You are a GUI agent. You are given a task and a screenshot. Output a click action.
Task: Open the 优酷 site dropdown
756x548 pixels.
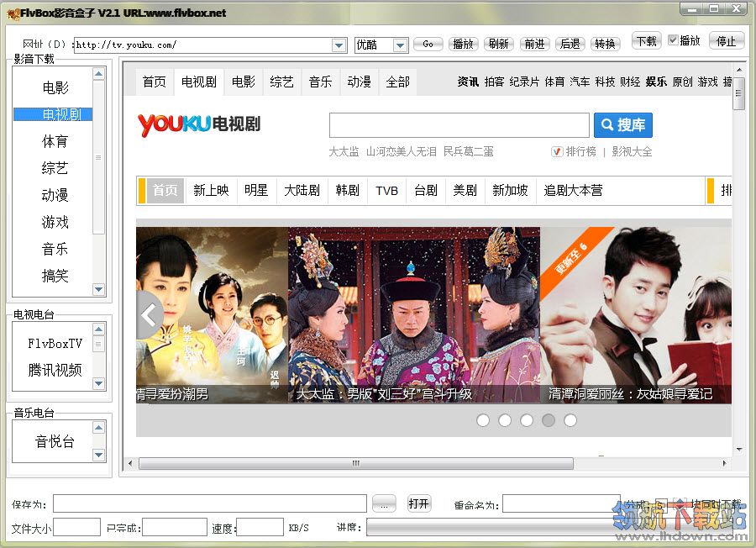pyautogui.click(x=400, y=45)
